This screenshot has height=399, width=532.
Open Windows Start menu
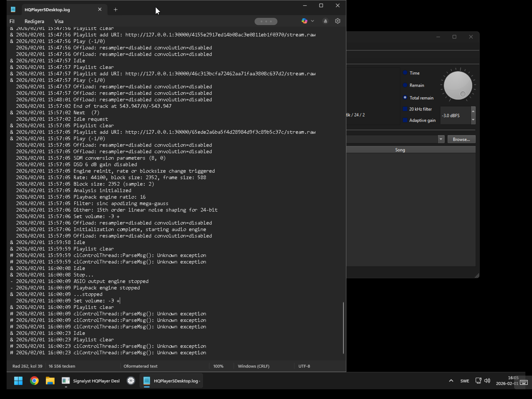(x=18, y=380)
